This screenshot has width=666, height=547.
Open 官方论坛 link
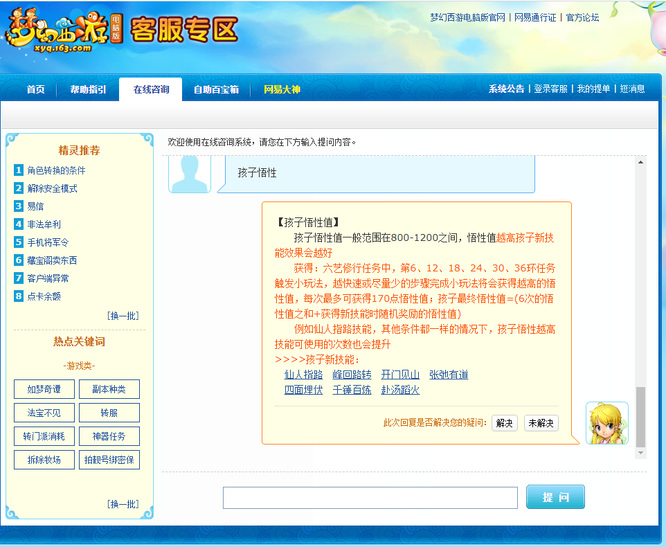pyautogui.click(x=582, y=17)
